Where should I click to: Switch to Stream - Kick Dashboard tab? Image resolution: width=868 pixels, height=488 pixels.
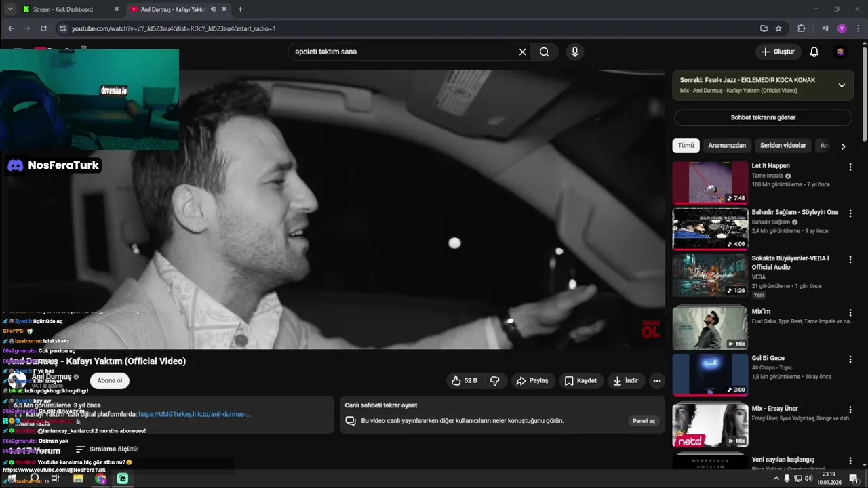62,9
